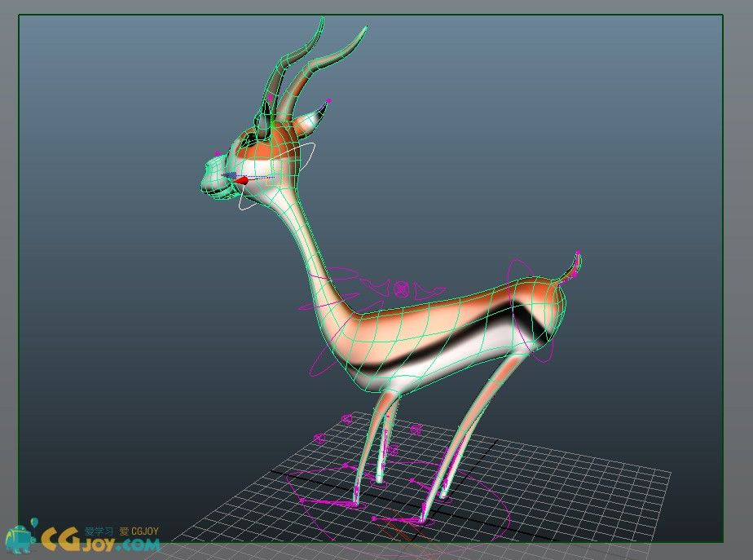Click the teal robot mascot icon
This screenshot has width=753, height=560.
20,538
